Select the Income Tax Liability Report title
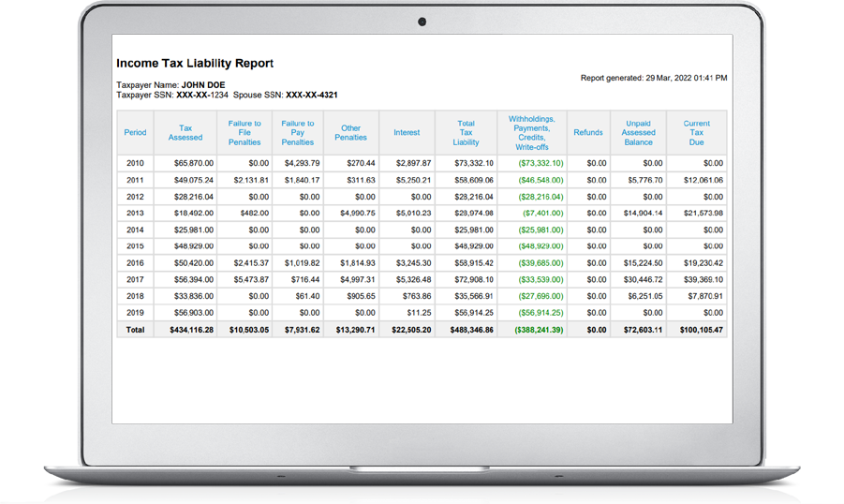The height and width of the screenshot is (504, 844). (x=195, y=63)
